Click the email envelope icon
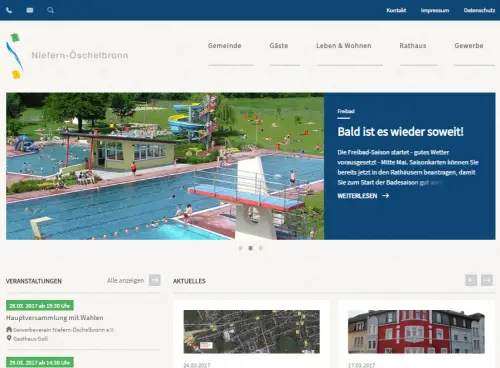This screenshot has width=500, height=368. [x=30, y=10]
